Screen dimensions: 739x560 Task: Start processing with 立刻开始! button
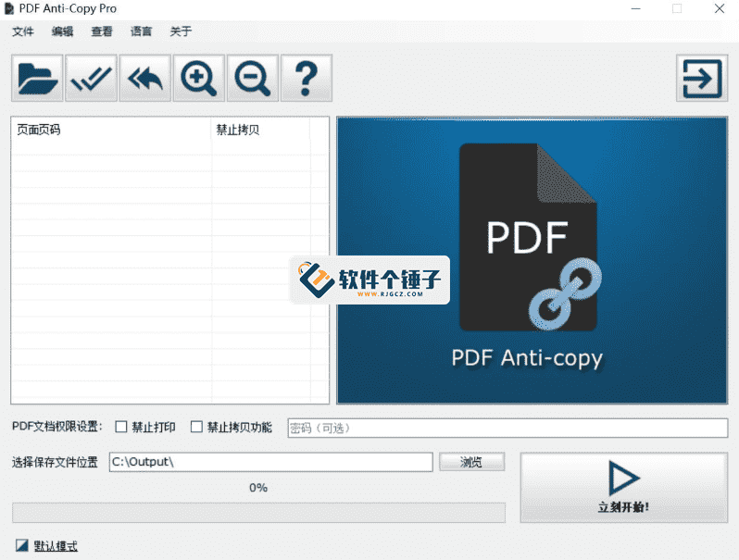tap(624, 488)
